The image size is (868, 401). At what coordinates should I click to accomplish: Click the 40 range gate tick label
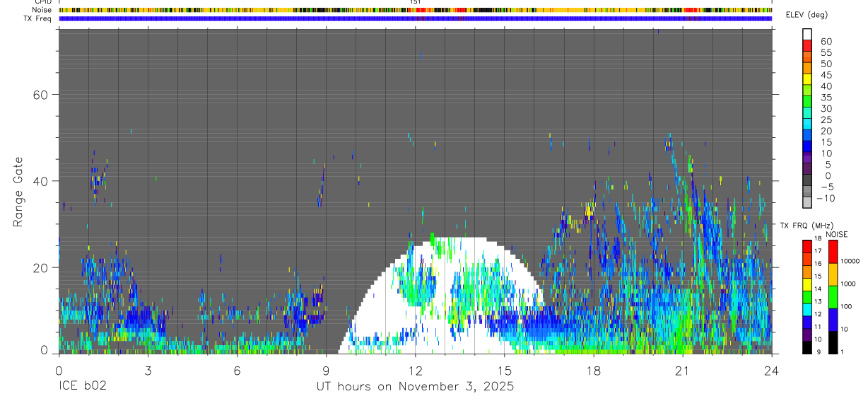[40, 181]
